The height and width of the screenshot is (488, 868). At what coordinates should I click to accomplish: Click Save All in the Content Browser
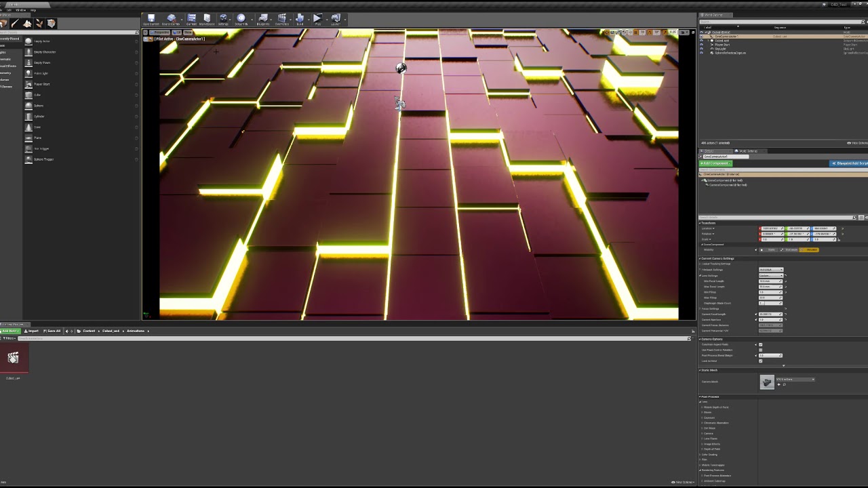pos(52,331)
